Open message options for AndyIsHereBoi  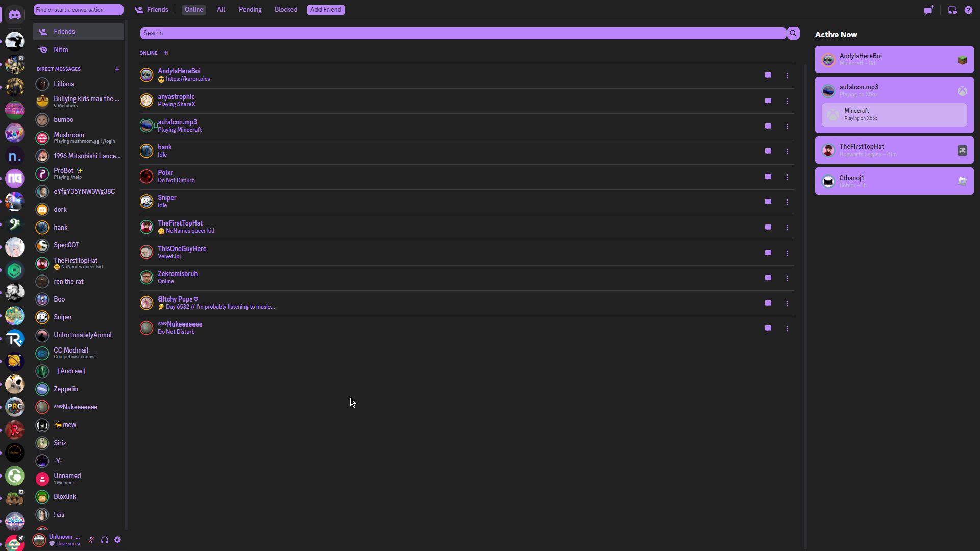pos(787,74)
